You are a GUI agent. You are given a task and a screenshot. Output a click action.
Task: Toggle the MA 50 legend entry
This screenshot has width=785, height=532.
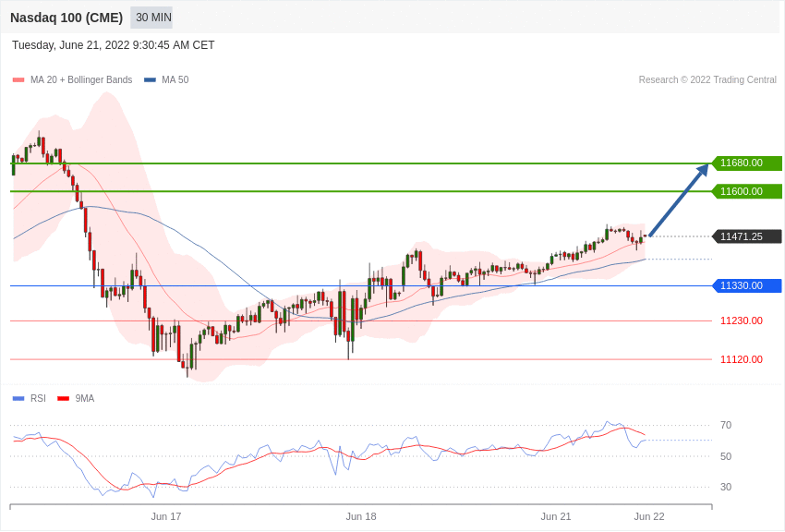pyautogui.click(x=166, y=80)
